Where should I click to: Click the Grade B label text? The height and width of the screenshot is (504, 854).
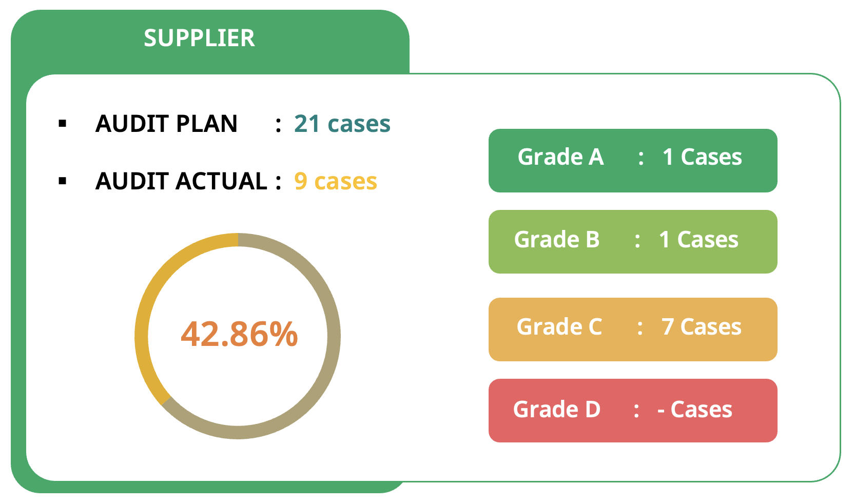tap(557, 240)
